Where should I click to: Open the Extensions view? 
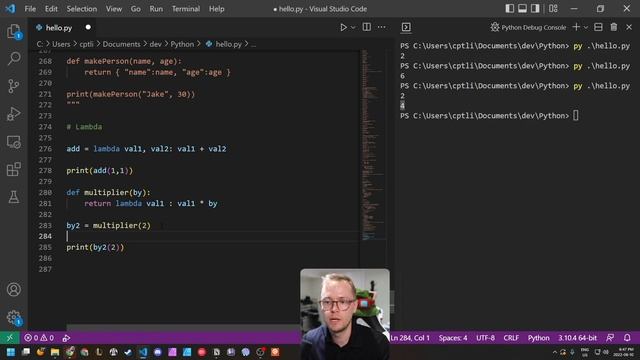pos(13,169)
